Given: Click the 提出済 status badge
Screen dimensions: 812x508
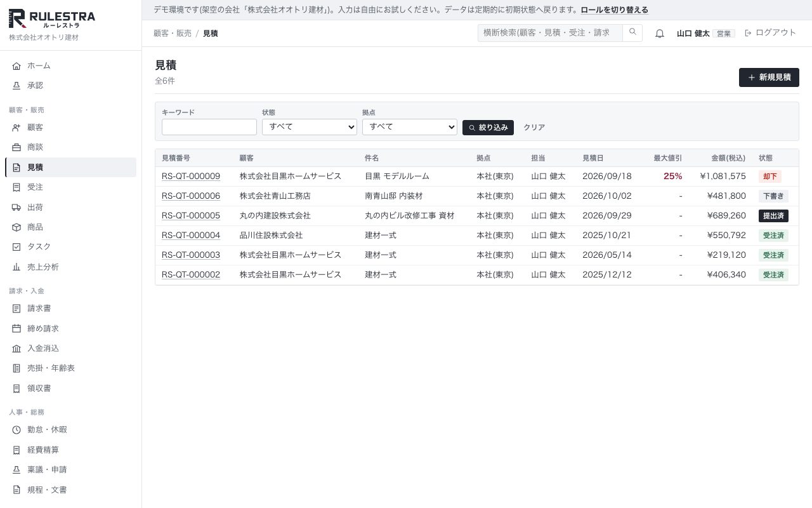Looking at the screenshot, I should point(773,216).
